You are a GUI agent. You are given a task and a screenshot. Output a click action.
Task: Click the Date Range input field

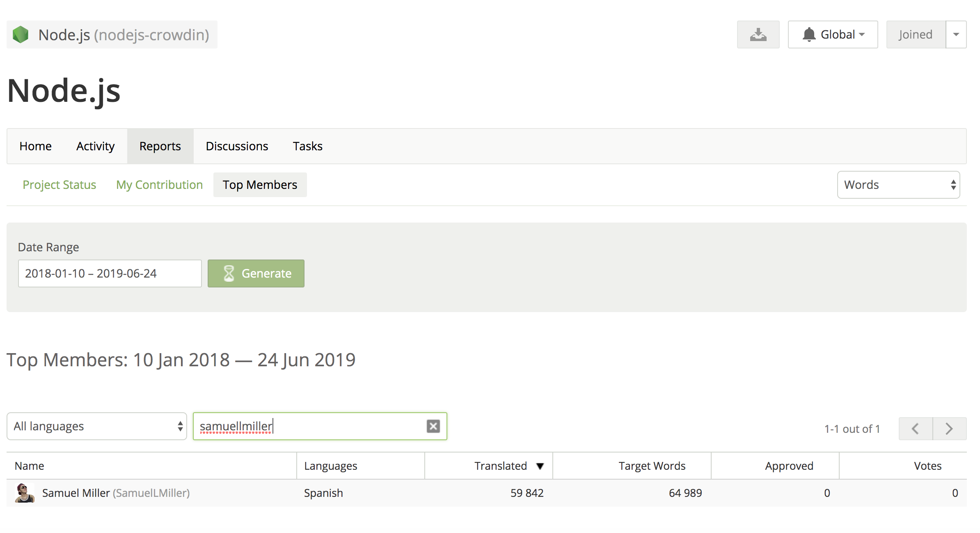[x=110, y=273]
